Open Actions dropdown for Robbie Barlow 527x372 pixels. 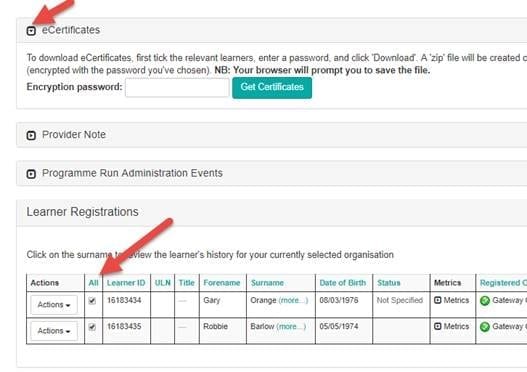pos(54,331)
